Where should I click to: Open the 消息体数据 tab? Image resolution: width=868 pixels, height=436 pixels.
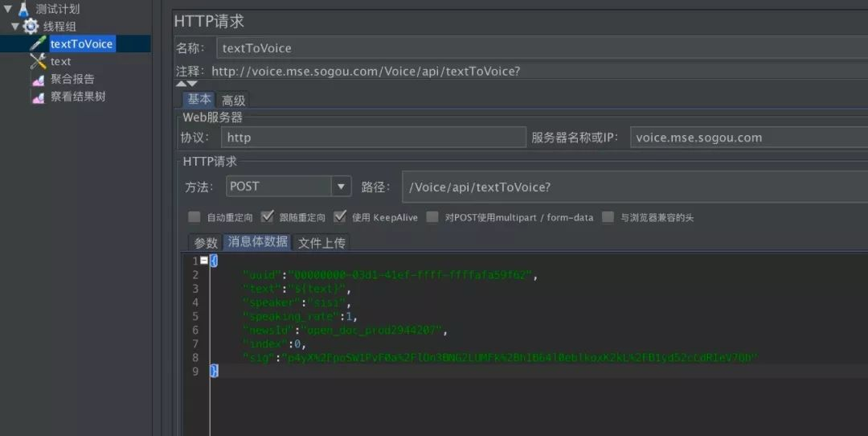click(x=257, y=241)
